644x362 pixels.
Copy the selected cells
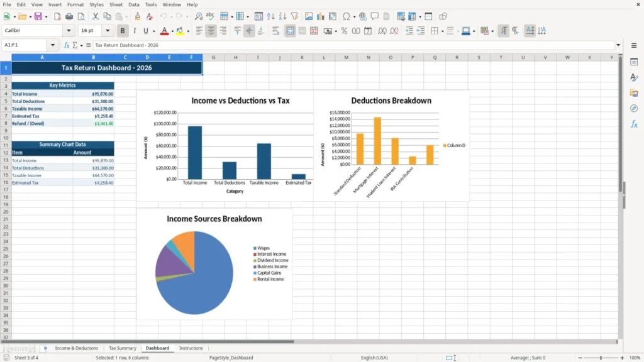pyautogui.click(x=107, y=16)
